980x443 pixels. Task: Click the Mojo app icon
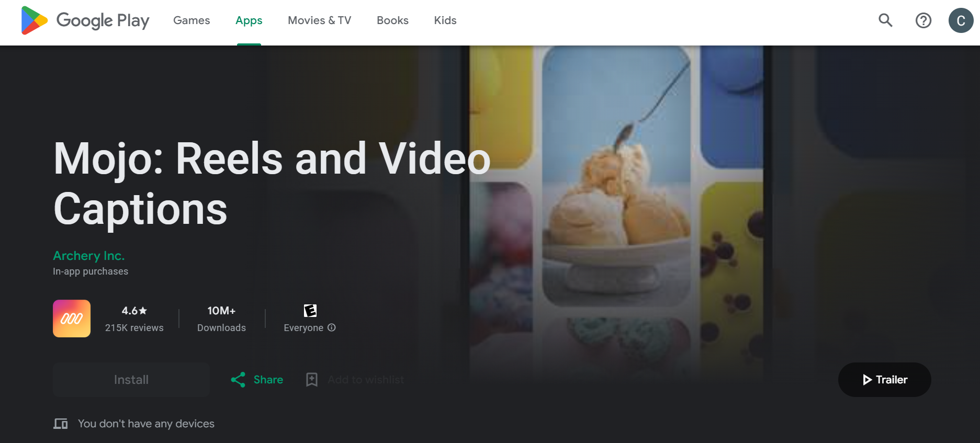click(x=72, y=319)
